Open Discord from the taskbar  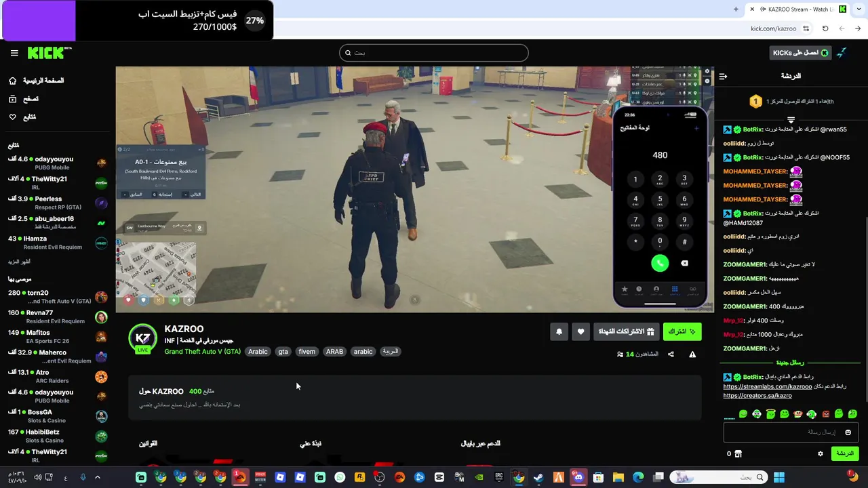point(578,477)
